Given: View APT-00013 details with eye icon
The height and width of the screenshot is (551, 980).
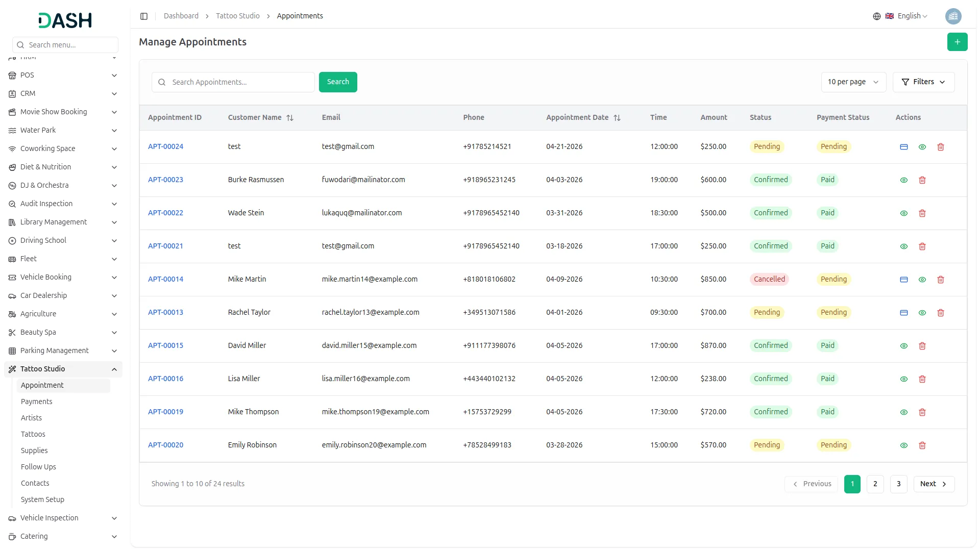Looking at the screenshot, I should click(x=922, y=313).
